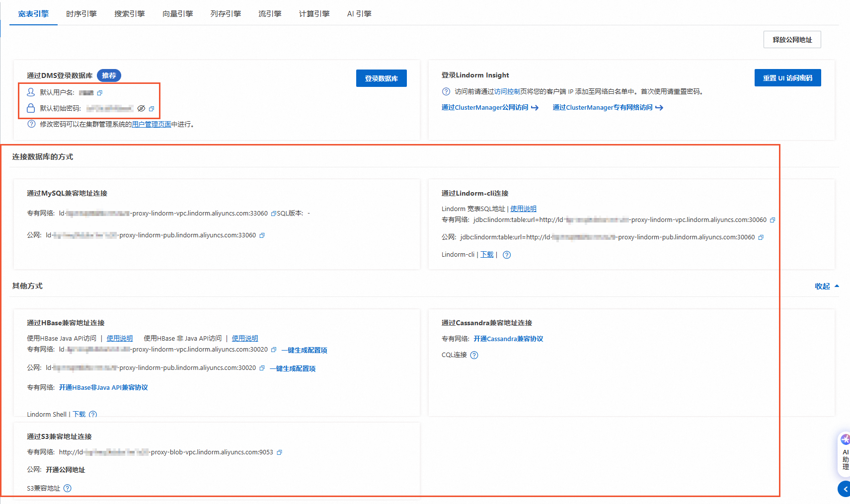Copy HBase public address ending 30020
The image size is (850, 504).
click(262, 368)
